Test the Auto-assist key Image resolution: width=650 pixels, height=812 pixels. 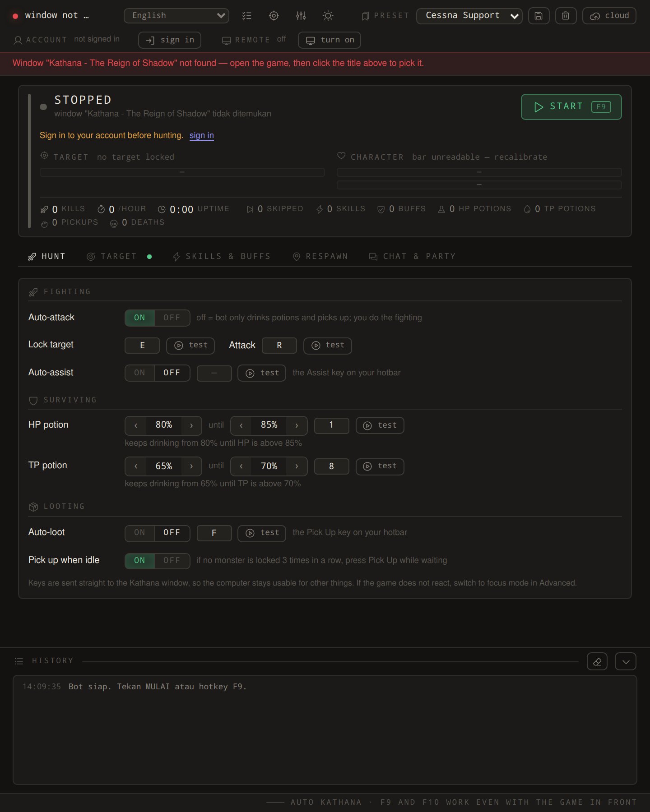(262, 373)
